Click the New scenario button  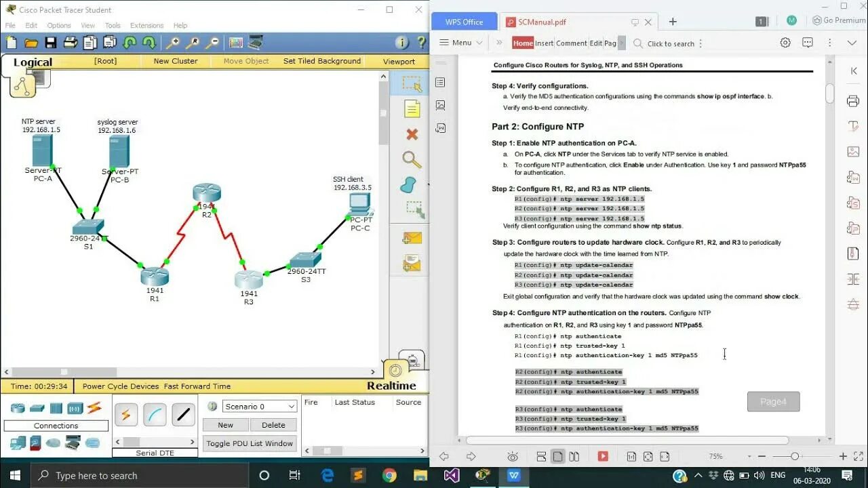pyautogui.click(x=225, y=425)
